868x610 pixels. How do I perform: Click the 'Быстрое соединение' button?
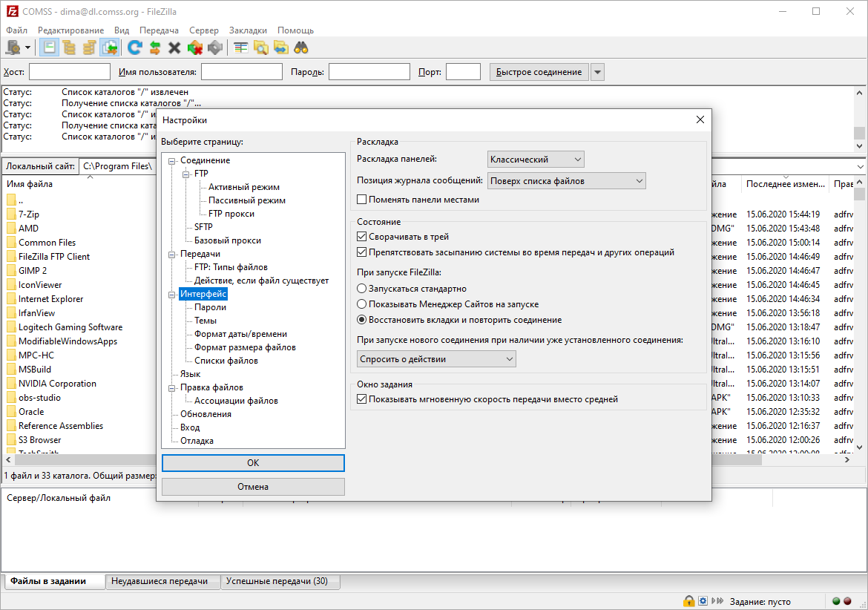coord(539,72)
